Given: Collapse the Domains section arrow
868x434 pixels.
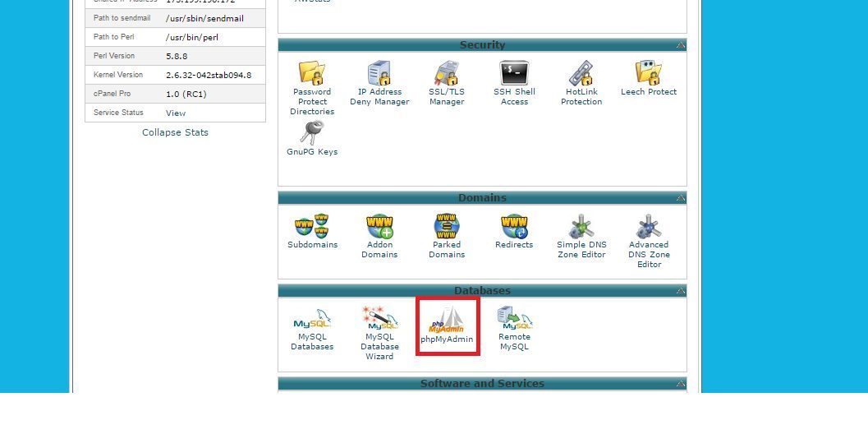Looking at the screenshot, I should click(x=680, y=198).
